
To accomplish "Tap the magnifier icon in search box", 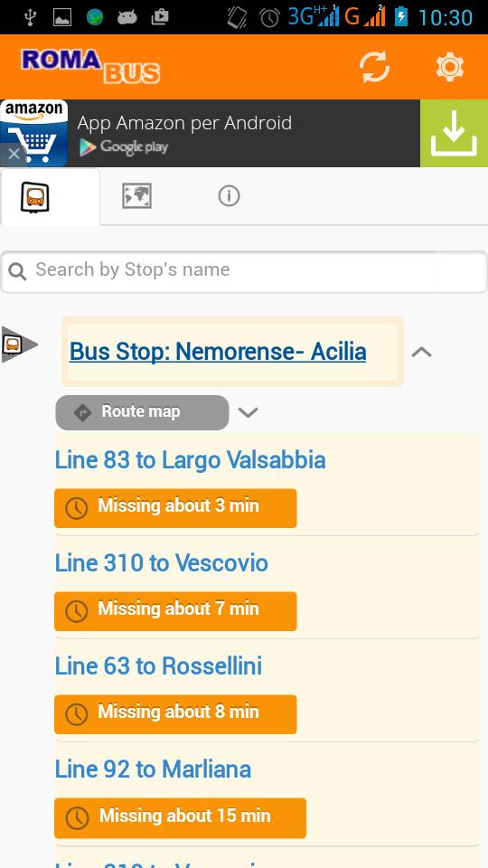I will point(17,271).
